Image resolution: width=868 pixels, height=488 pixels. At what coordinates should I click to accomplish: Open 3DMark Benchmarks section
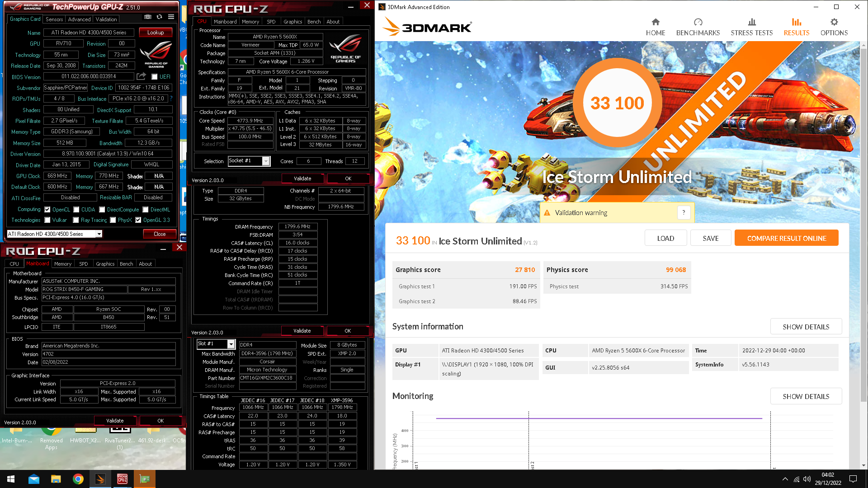pos(698,27)
